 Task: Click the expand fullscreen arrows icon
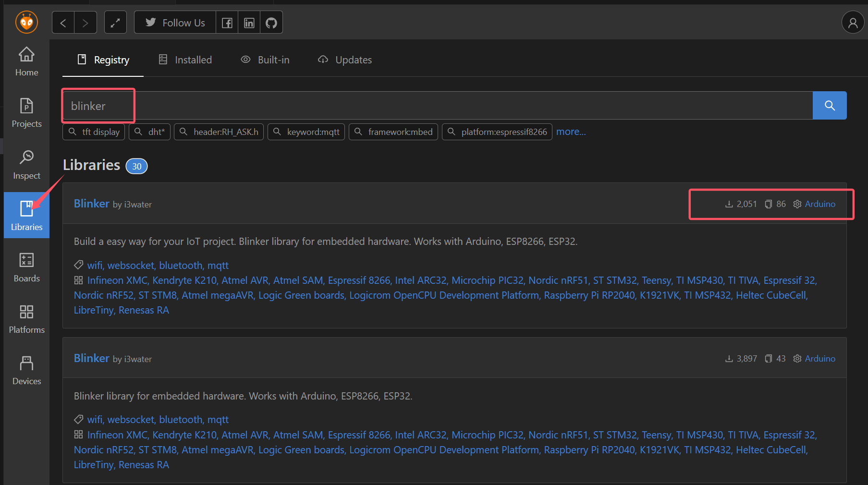[x=115, y=23]
